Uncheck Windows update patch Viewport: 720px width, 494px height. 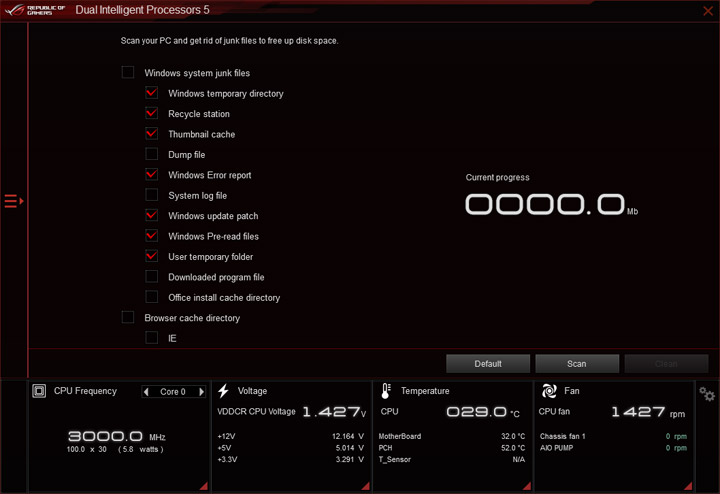click(152, 215)
